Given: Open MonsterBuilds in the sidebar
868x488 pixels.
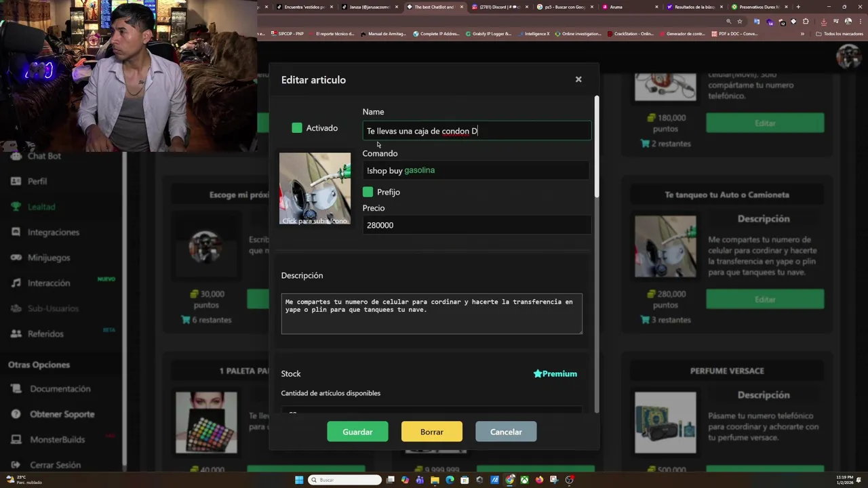Looking at the screenshot, I should pos(57,439).
